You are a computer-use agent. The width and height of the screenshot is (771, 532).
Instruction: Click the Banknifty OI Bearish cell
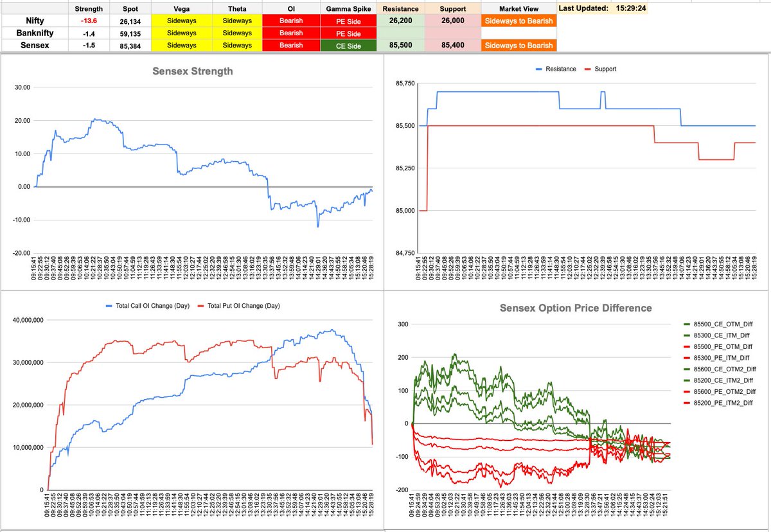coord(291,33)
